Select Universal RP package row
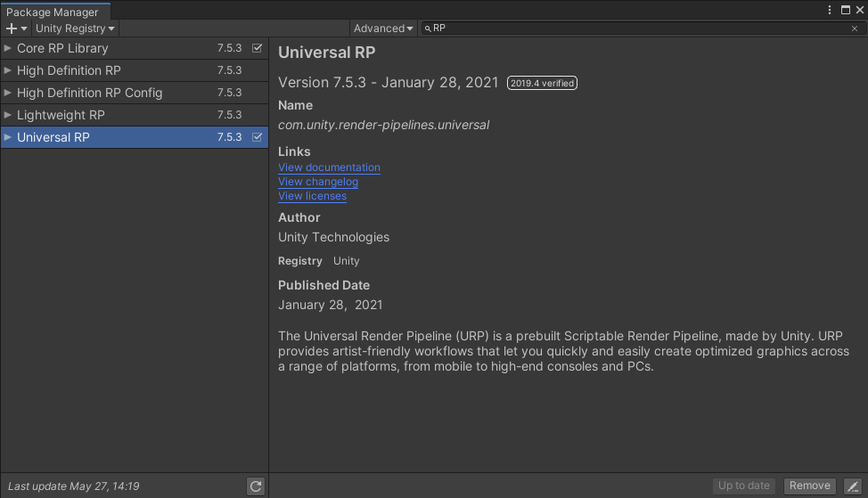868x498 pixels. coord(135,137)
